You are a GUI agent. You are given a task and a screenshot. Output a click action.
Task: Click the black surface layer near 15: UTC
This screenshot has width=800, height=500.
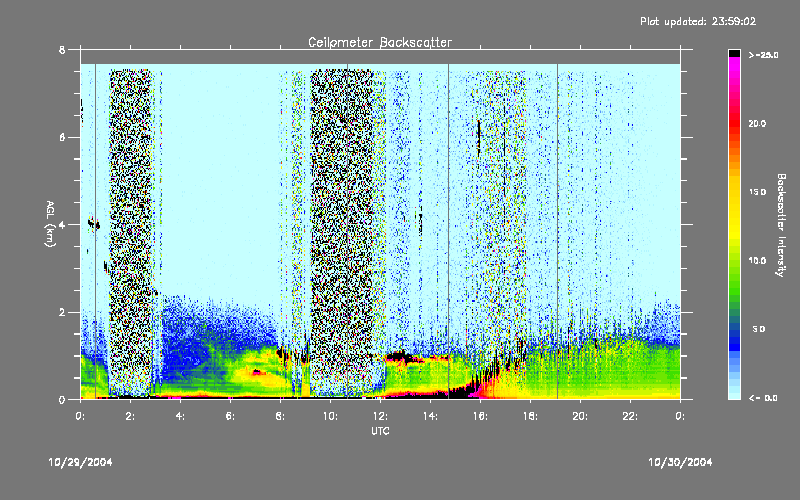pyautogui.click(x=459, y=393)
